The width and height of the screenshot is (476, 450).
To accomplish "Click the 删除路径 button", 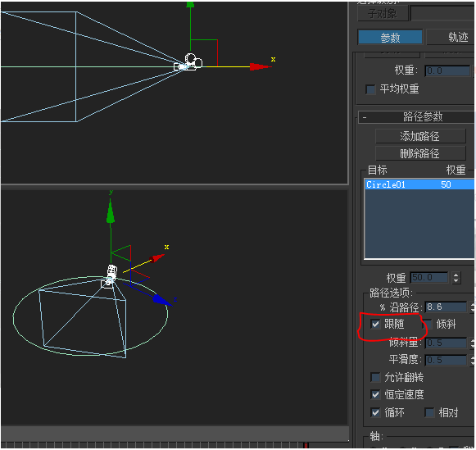I will pos(420,153).
